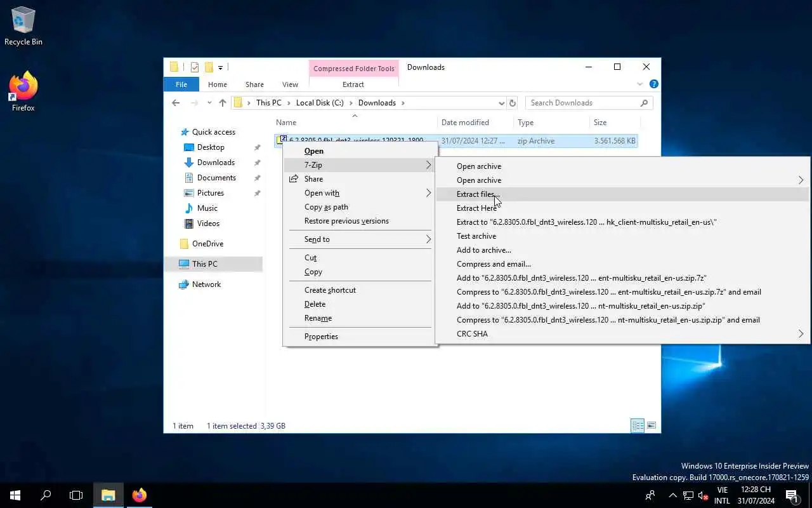Switch to details view icon

(x=638, y=425)
